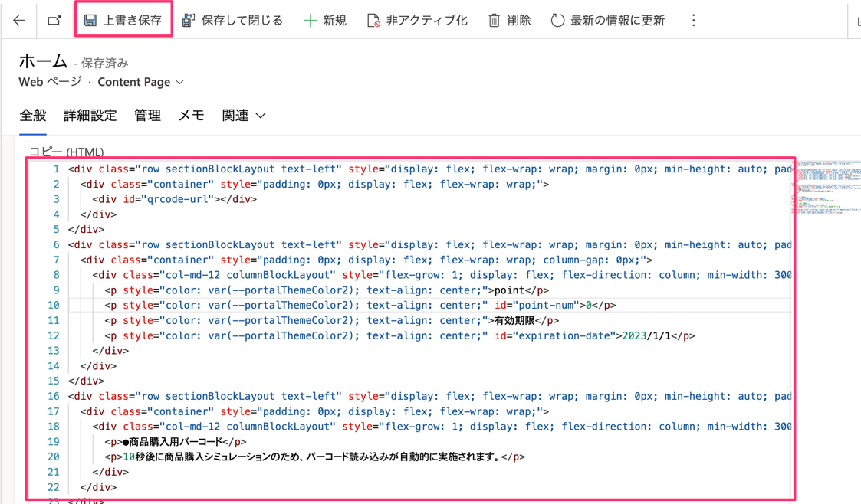Click 保存して閉じる save and close
This screenshot has height=504, width=861.
point(232,20)
